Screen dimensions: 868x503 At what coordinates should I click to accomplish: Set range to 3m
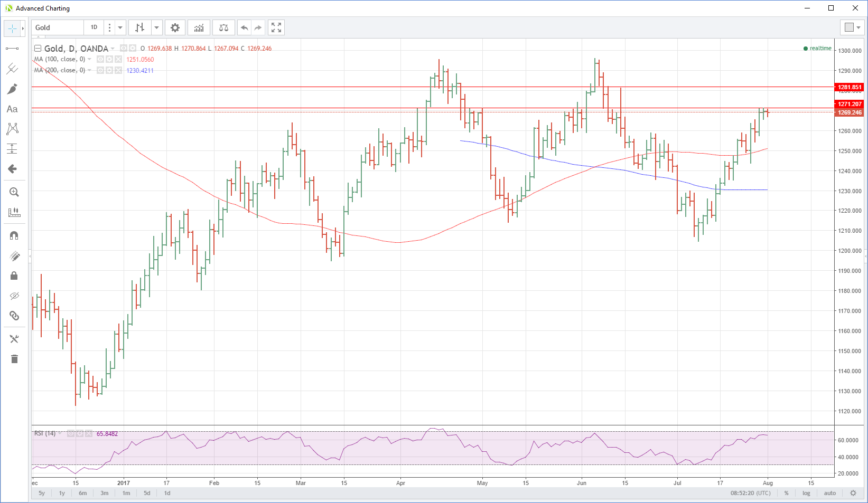[x=105, y=493]
